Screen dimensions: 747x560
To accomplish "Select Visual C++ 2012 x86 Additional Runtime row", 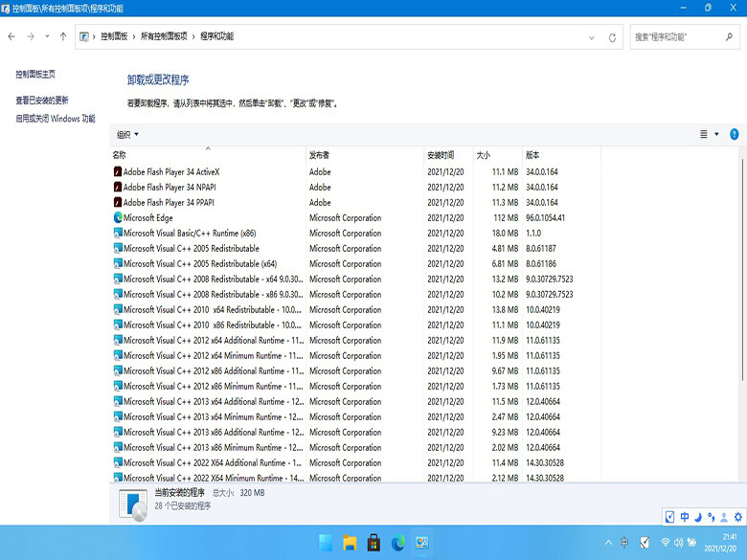I will pyautogui.click(x=355, y=370).
